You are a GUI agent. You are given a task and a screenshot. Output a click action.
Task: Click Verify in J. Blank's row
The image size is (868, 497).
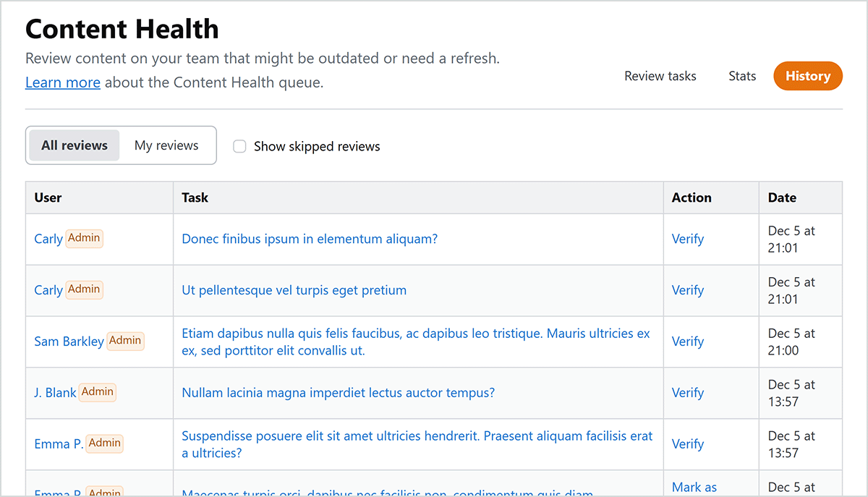pos(687,393)
